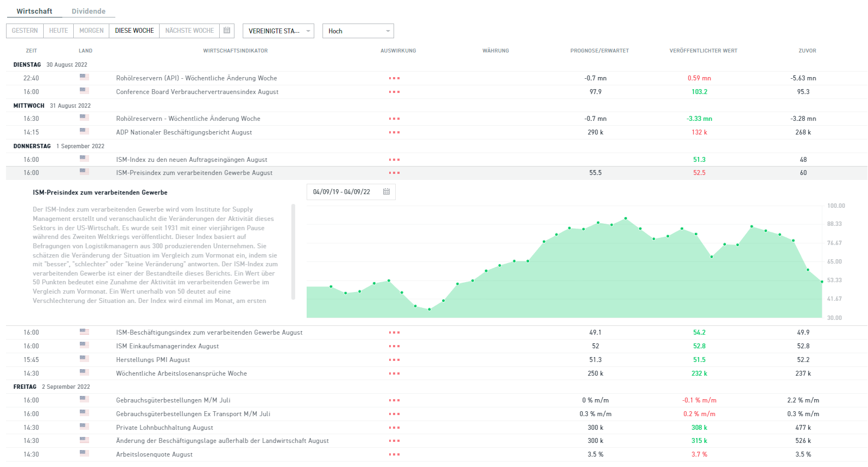The height and width of the screenshot is (467, 868).
Task: Open the calendar date picker next to Nächste Woche
Action: tap(227, 31)
